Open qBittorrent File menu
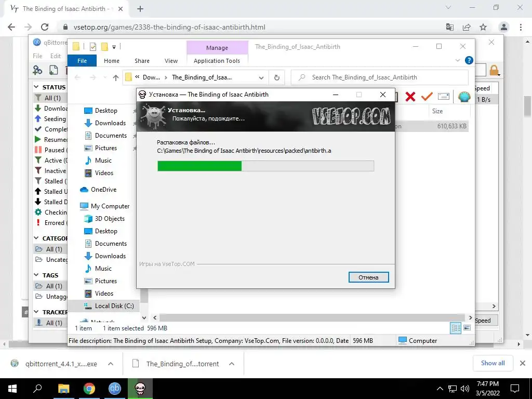 (37, 56)
